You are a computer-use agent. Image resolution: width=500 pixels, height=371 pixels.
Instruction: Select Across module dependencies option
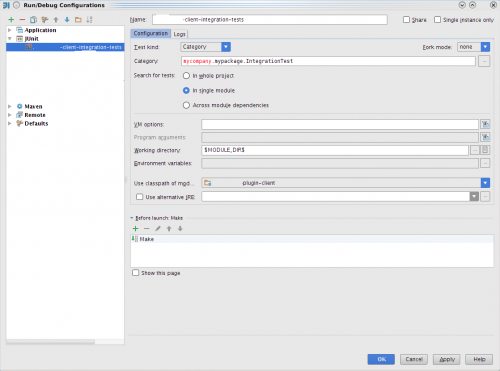coord(186,105)
